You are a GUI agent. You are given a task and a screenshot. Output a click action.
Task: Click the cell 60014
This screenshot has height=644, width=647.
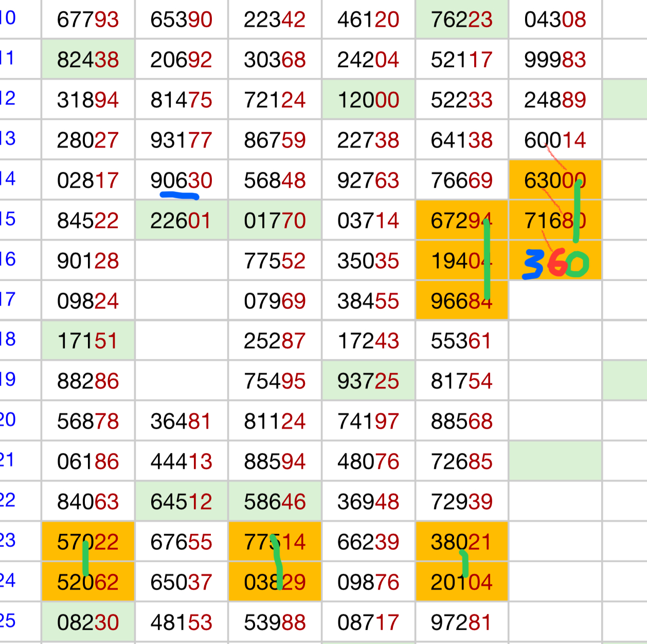click(x=555, y=140)
